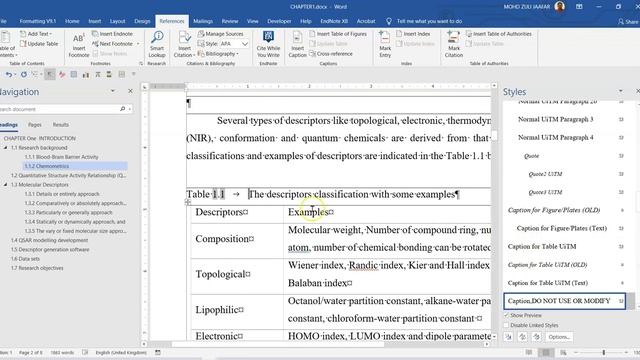Image resolution: width=640 pixels, height=360 pixels.
Task: Open the Home ribbon tab
Action: (x=72, y=21)
